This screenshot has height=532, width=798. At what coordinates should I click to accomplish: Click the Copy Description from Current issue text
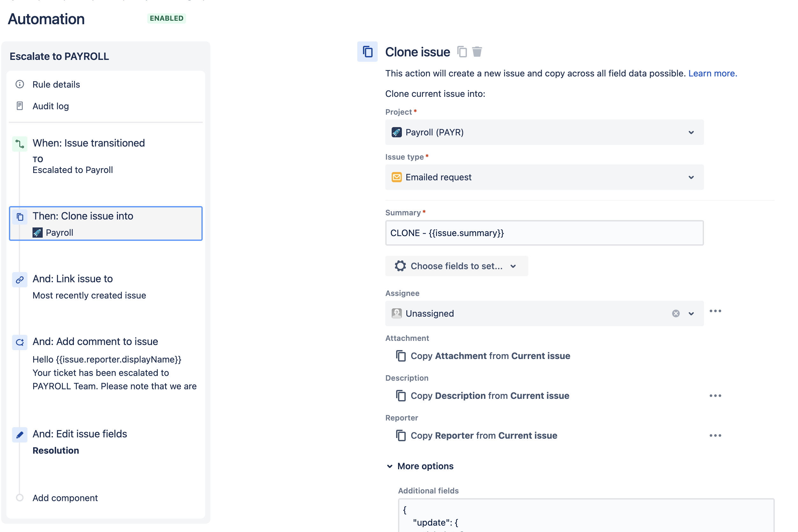[490, 396]
